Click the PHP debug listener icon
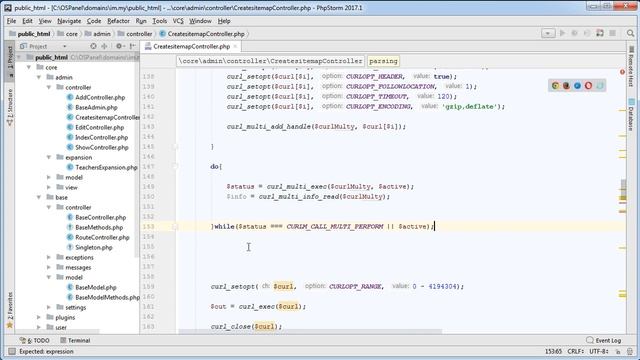640x360 pixels. 600,33
